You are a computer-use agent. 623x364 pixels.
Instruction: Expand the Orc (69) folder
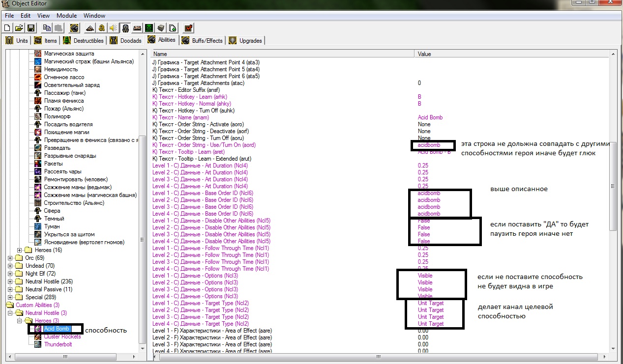pos(10,258)
